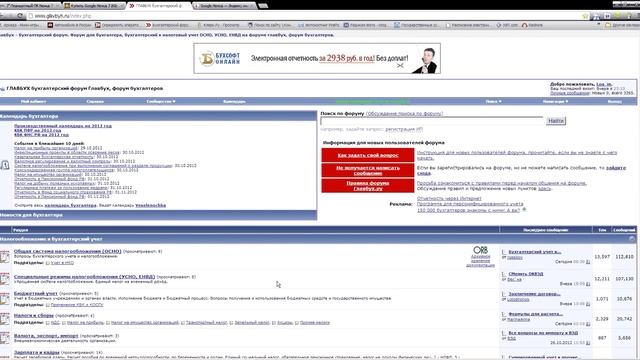This screenshot has width=640, height=360.
Task: Open the Бюджетный учет forum
Action: coord(36,293)
